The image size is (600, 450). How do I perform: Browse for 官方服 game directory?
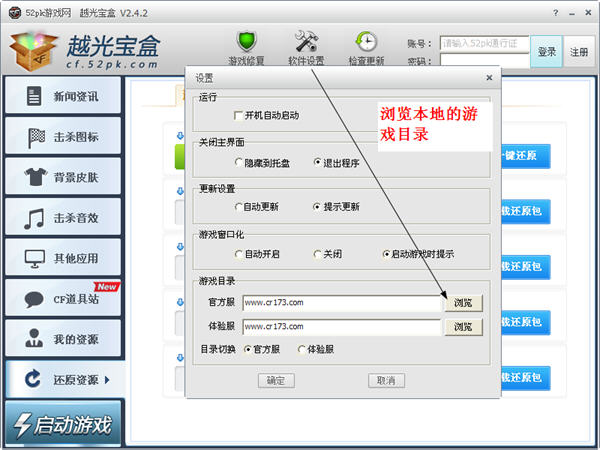[463, 303]
